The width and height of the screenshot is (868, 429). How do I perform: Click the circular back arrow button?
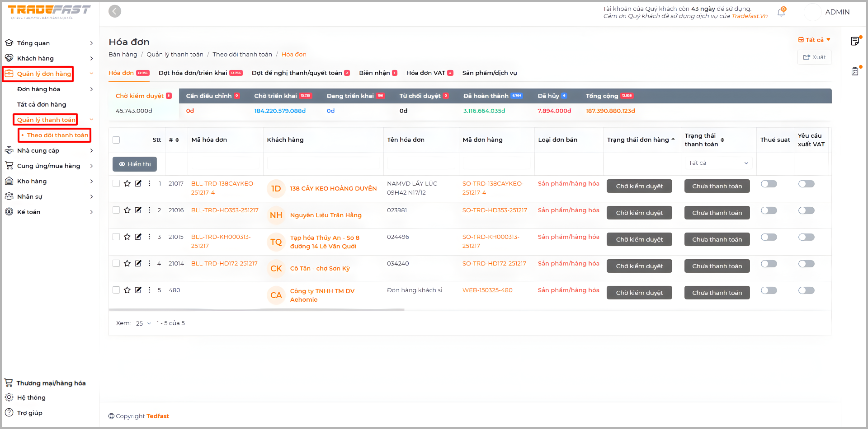point(115,11)
